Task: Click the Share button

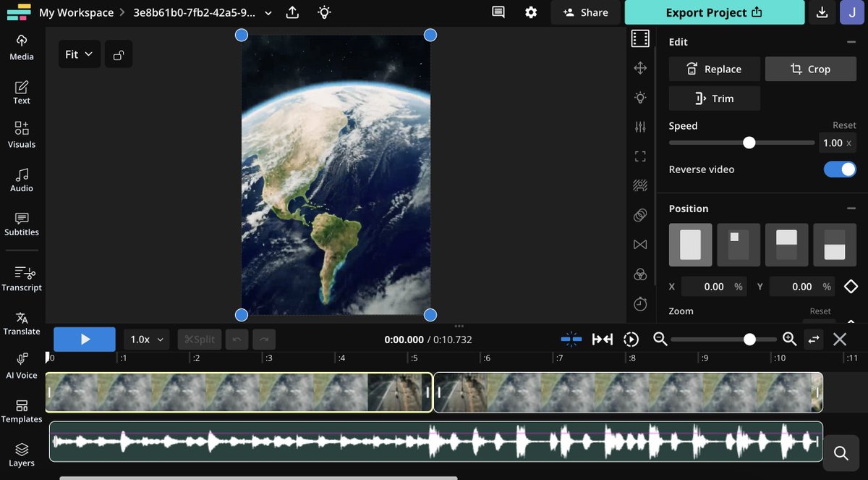Action: (584, 12)
